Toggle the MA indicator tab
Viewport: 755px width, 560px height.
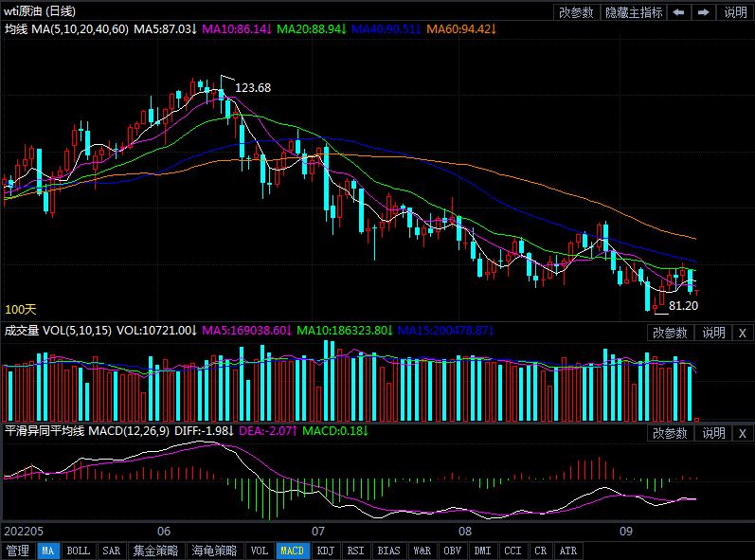48,551
